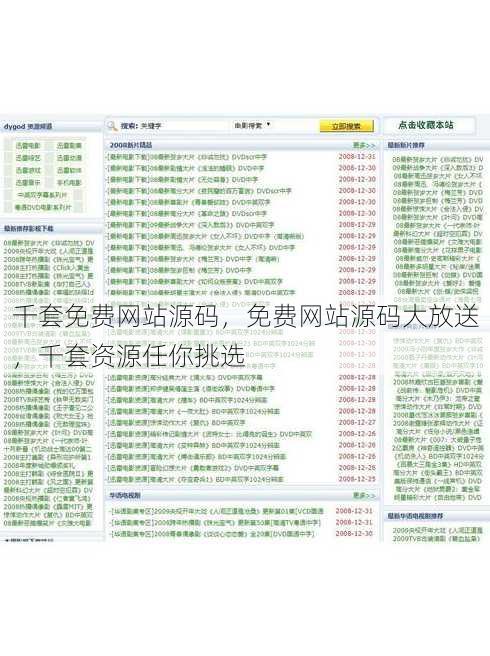Open the 如何众叛亲离 DVD中英双字 entry

pyautogui.click(x=195, y=281)
